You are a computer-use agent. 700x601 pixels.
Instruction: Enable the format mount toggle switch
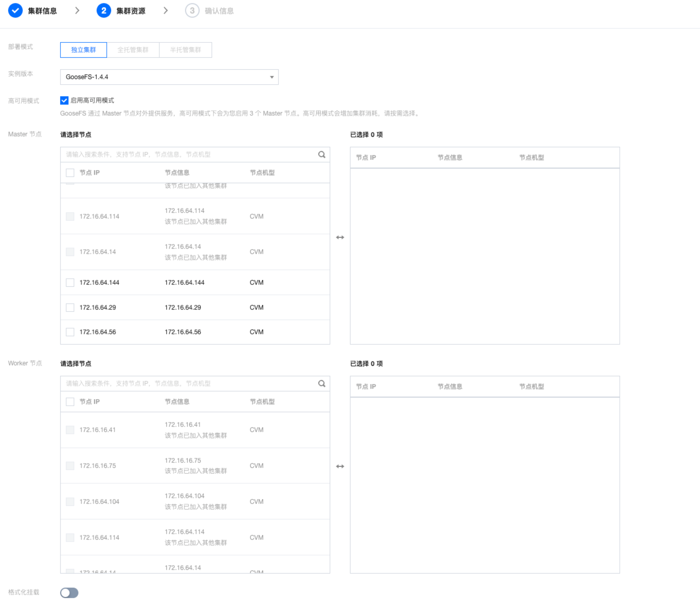click(x=69, y=593)
